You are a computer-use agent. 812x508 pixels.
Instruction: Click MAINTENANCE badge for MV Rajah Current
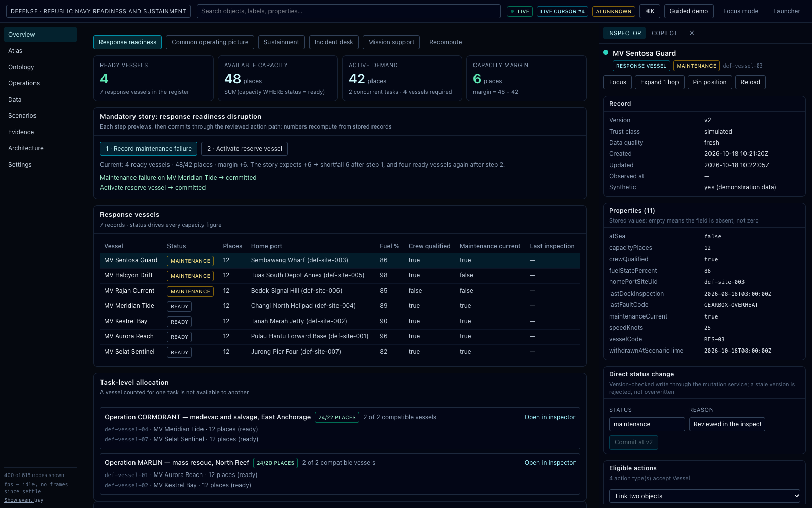[190, 291]
